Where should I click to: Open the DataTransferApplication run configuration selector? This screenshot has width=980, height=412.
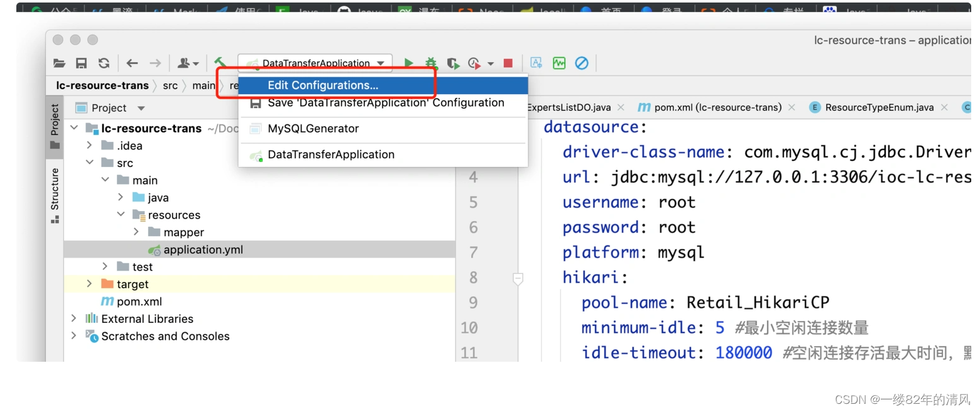coord(315,63)
